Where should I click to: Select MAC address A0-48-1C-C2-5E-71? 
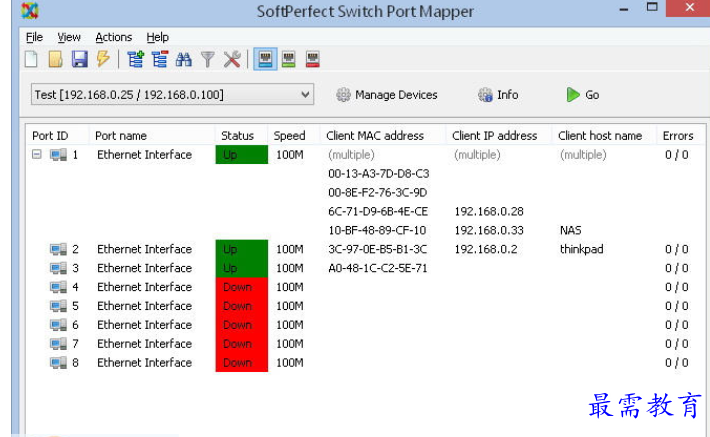click(378, 268)
